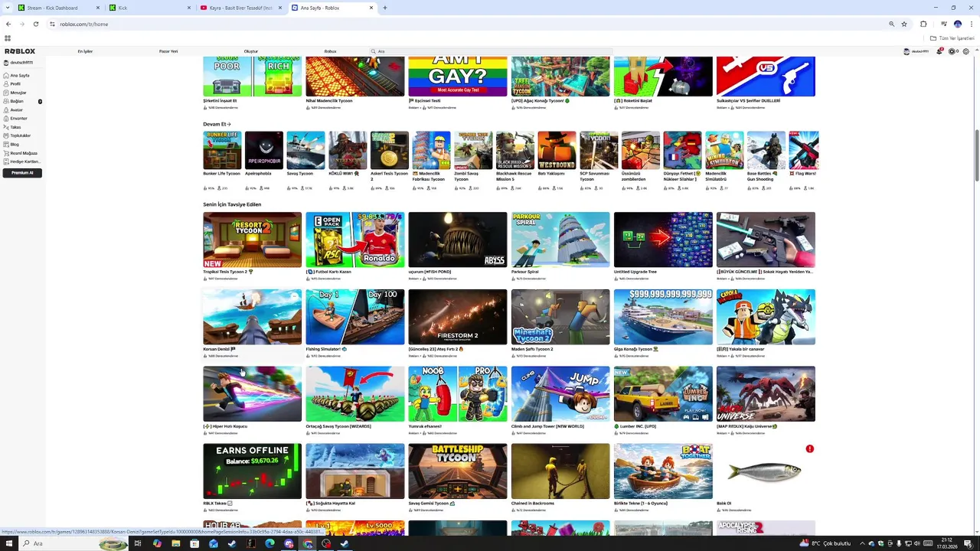Viewport: 980px width, 551px height.
Task: Open the Robux balance icon
Action: tap(952, 51)
